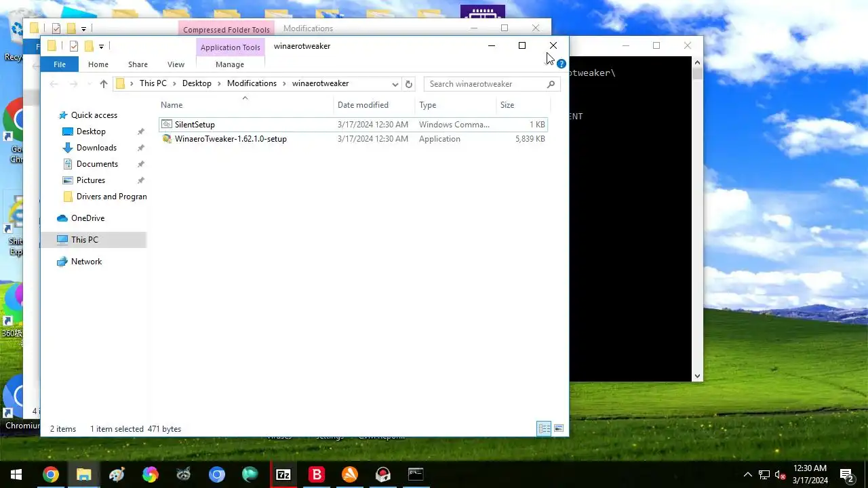The image size is (868, 488).
Task: Click the New folder quick access icon
Action: [88, 46]
